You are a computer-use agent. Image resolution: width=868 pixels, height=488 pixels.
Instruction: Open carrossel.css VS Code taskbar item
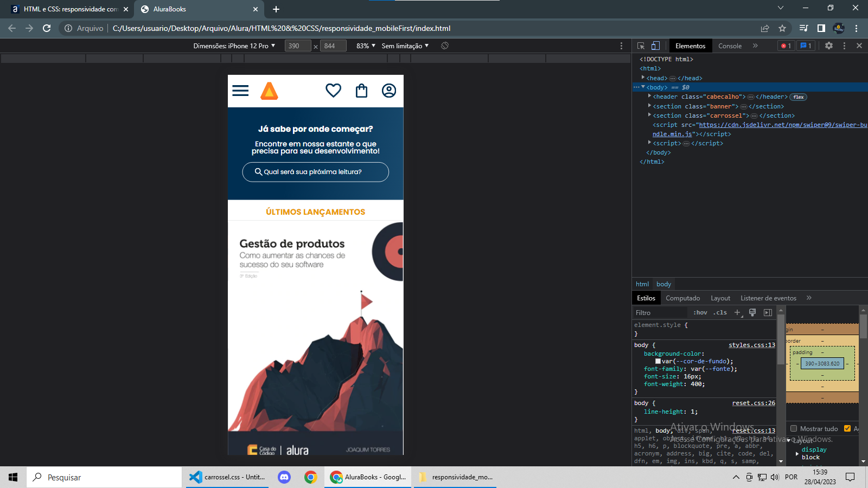pyautogui.click(x=227, y=477)
